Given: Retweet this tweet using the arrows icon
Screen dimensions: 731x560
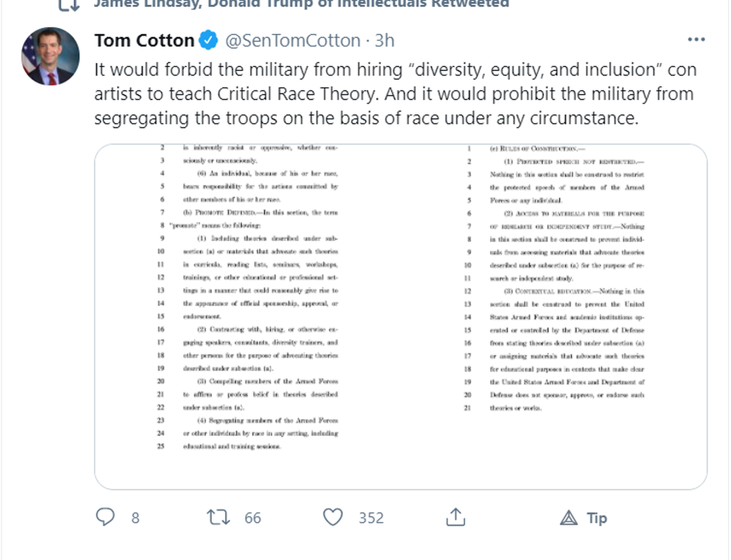Looking at the screenshot, I should (x=218, y=517).
